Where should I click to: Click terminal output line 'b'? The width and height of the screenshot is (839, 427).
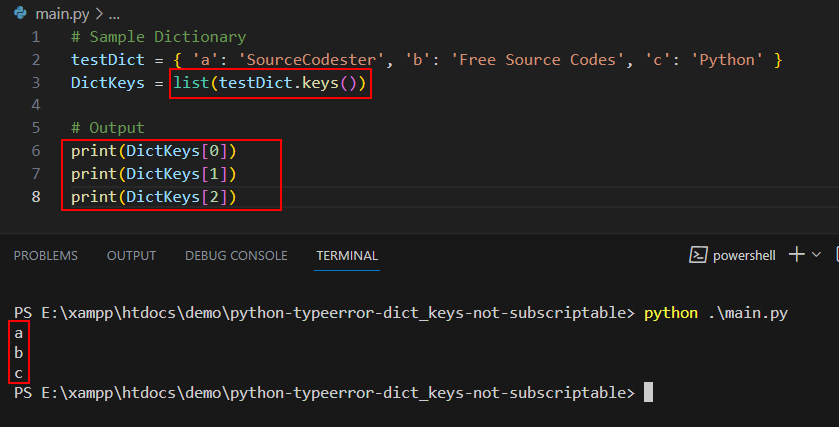[x=19, y=353]
